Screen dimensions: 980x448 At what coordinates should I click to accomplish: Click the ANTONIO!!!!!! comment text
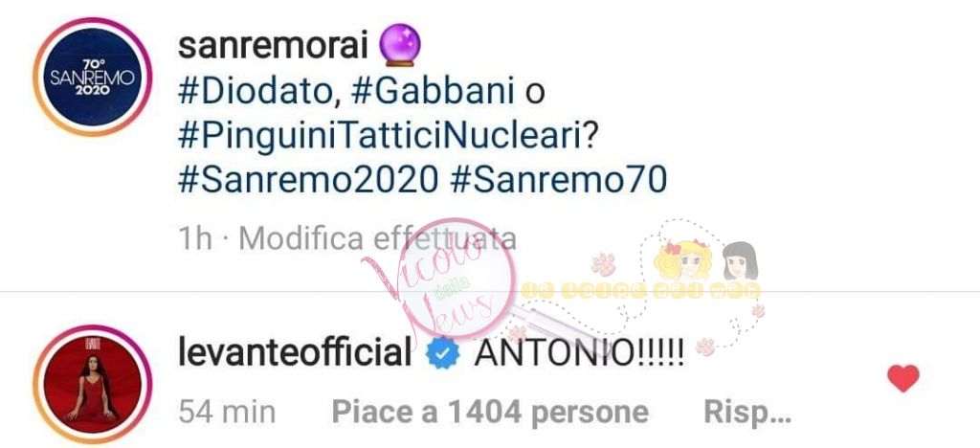pyautogui.click(x=579, y=354)
